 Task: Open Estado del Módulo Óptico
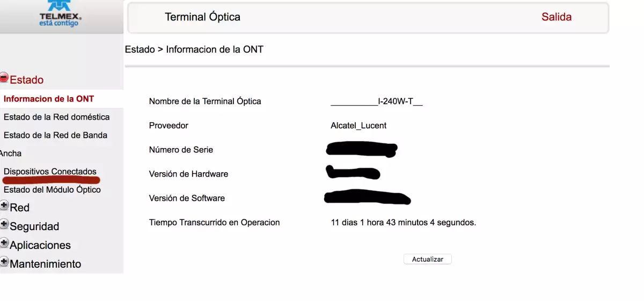click(x=52, y=190)
